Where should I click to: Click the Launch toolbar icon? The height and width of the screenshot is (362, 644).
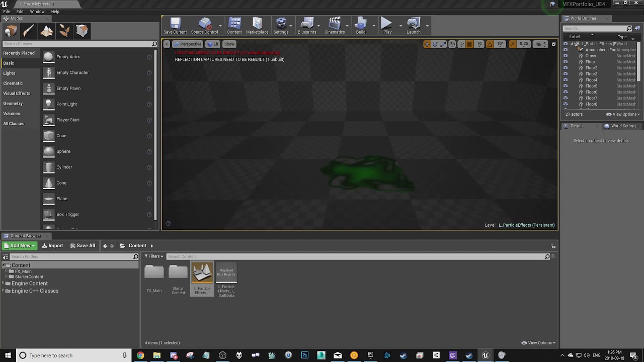(x=414, y=26)
